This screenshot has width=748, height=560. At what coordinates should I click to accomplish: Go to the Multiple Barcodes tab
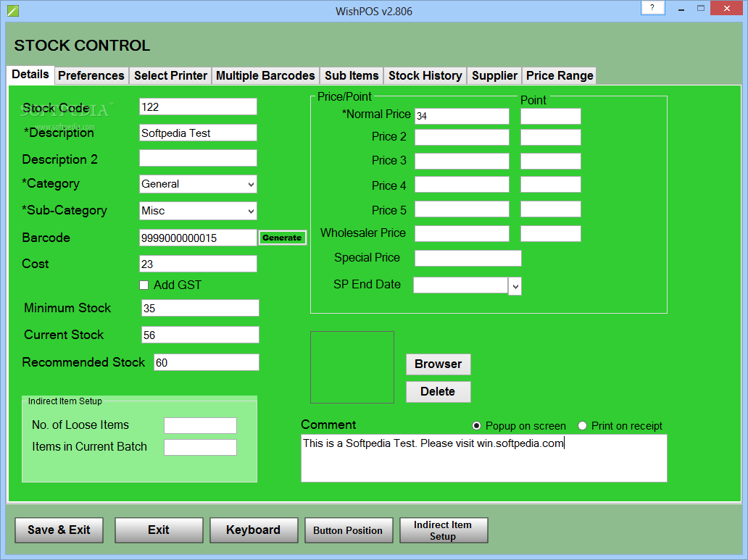(x=265, y=75)
